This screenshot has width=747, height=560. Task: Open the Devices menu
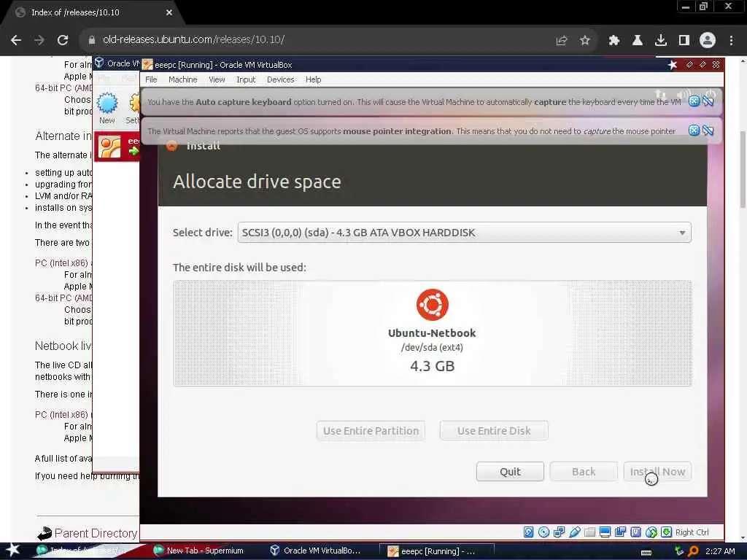pyautogui.click(x=281, y=79)
